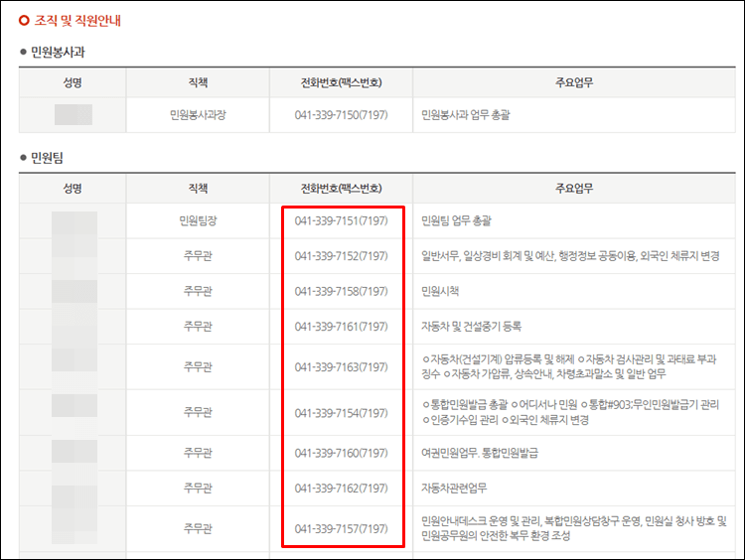This screenshot has width=745, height=560.
Task: Select phone number 041-339-7151(7197)
Action: click(341, 220)
